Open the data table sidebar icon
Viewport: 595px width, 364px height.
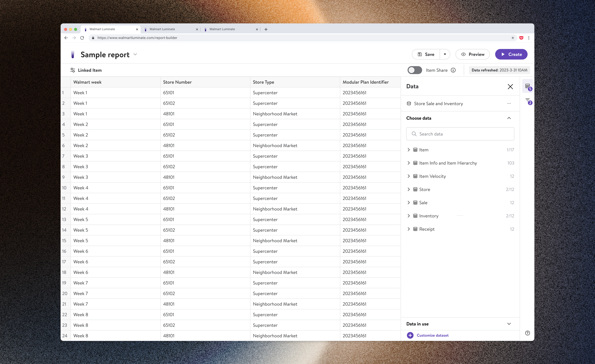(x=528, y=86)
